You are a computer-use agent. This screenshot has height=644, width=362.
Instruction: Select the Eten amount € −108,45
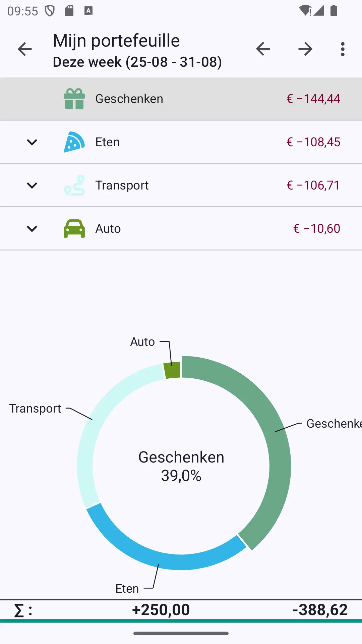pyautogui.click(x=313, y=142)
